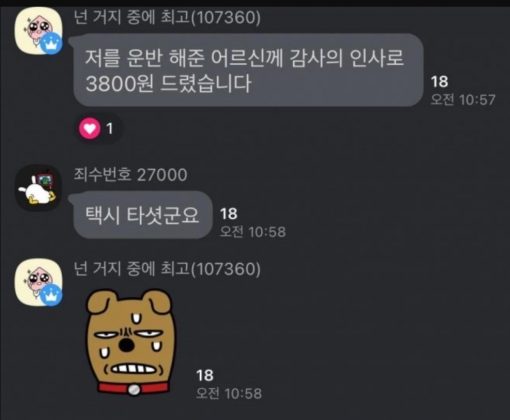Open Apeach avatar above the dog sticker
Image resolution: width=510 pixels, height=420 pixels.
click(39, 282)
